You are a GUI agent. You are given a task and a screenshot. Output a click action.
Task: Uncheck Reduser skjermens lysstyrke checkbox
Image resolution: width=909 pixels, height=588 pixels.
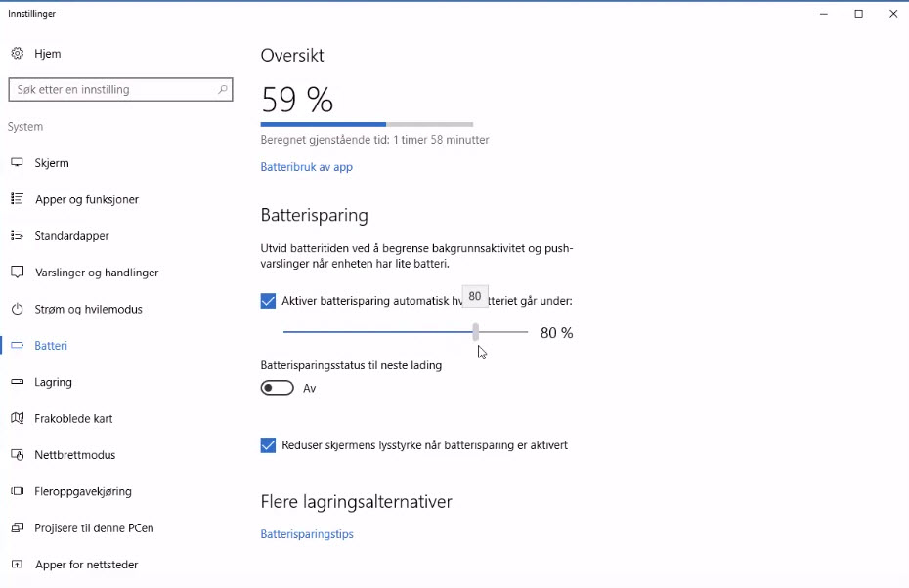coord(269,445)
